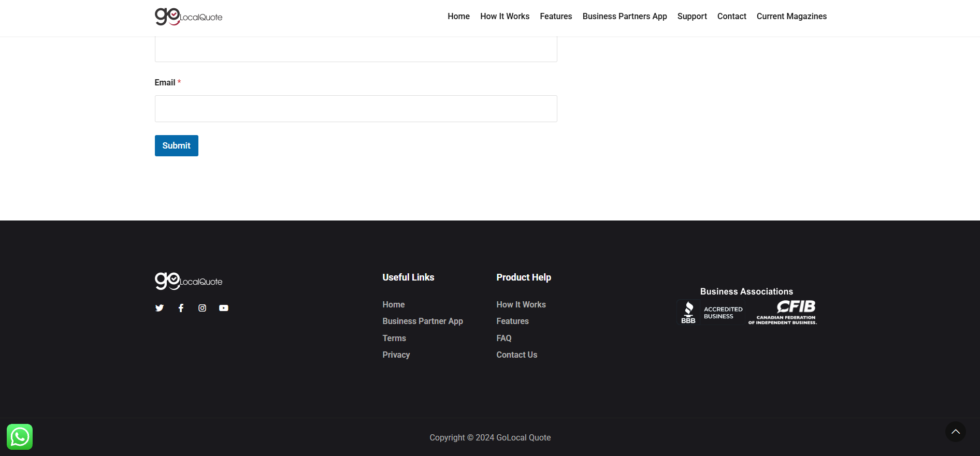
Task: Open the Privacy link in the footer
Action: (396, 355)
